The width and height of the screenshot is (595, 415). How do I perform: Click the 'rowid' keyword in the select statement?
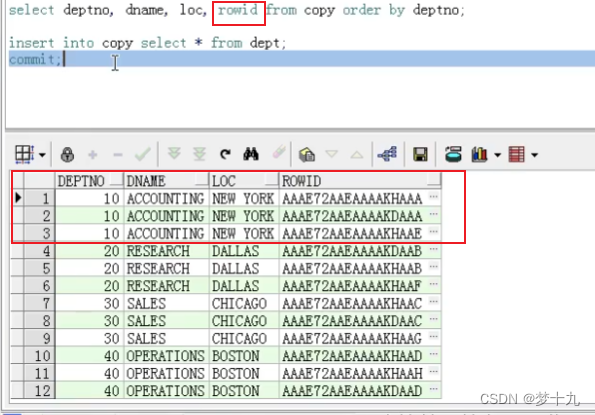pyautogui.click(x=238, y=10)
